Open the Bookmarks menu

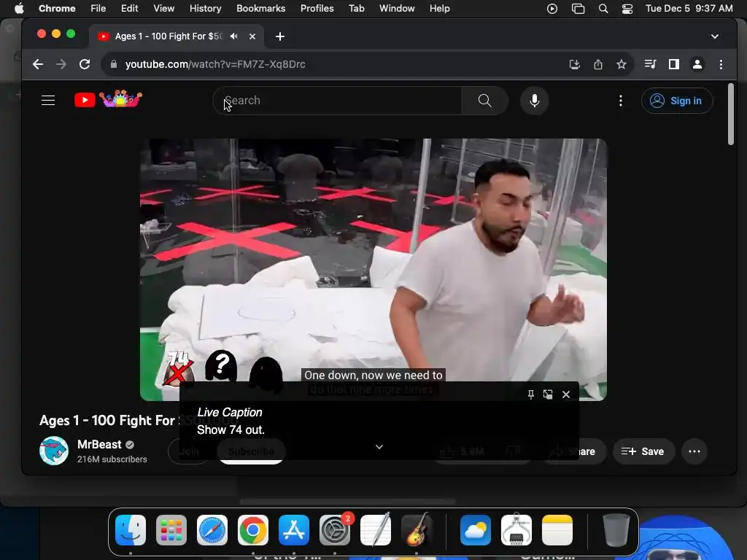click(260, 8)
